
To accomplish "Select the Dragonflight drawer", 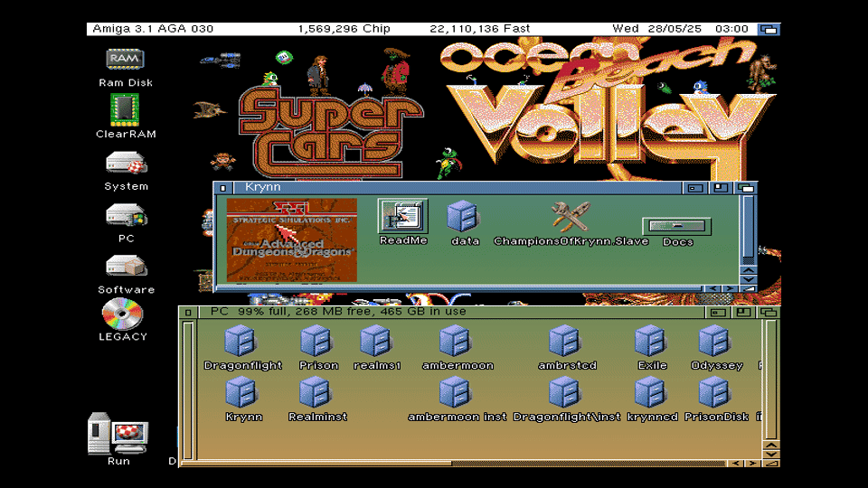I will 241,341.
